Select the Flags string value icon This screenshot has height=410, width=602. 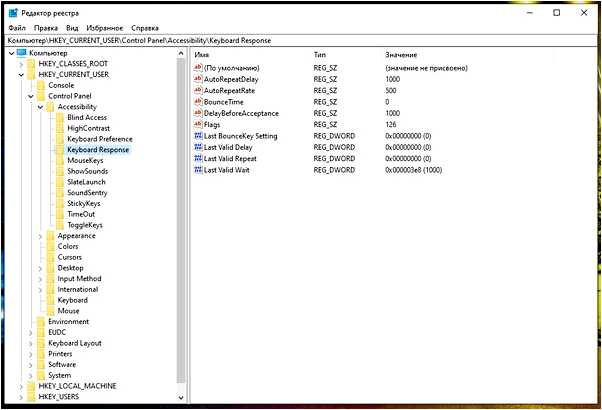(x=197, y=124)
